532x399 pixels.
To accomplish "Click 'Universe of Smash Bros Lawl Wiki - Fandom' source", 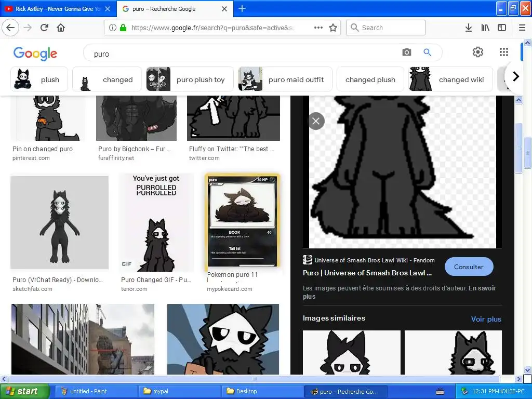I will tap(375, 260).
